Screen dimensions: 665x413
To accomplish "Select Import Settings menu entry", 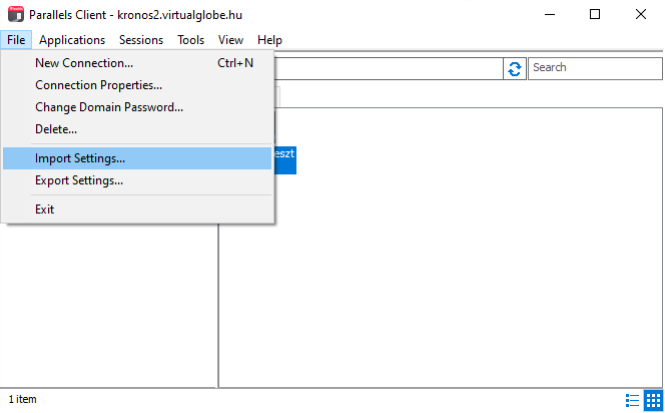I will click(80, 158).
